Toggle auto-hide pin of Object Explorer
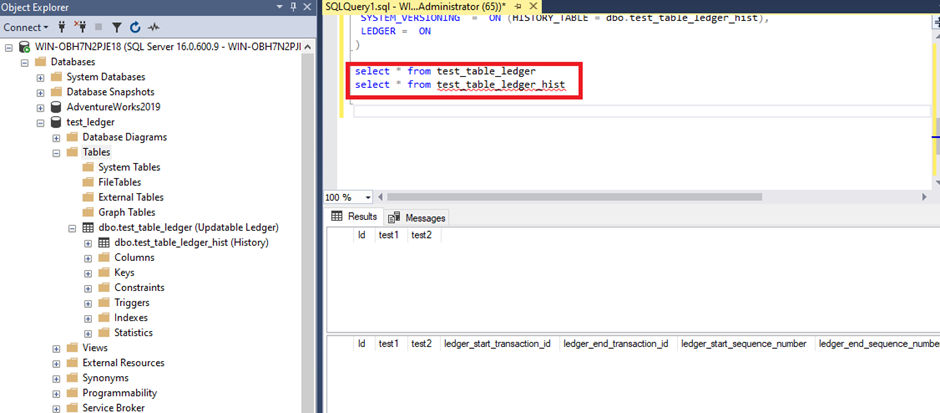The height and width of the screenshot is (413, 940). tap(294, 7)
